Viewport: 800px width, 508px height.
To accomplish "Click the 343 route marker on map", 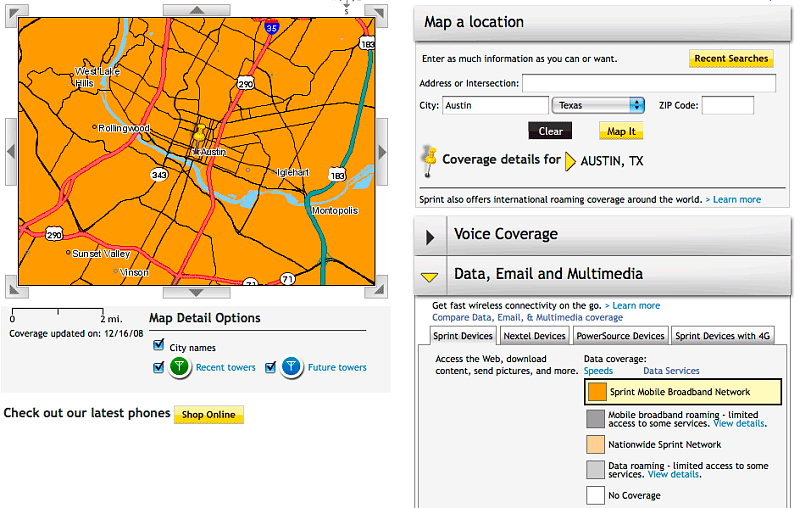I will (x=159, y=175).
